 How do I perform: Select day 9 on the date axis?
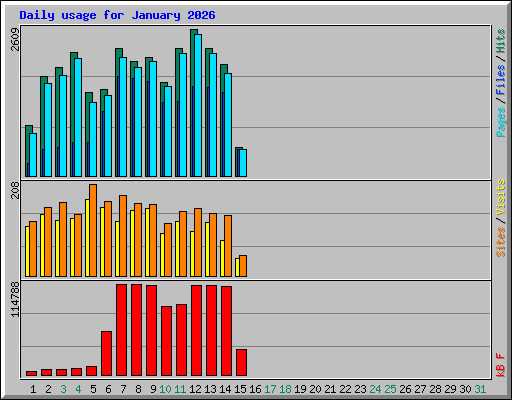pos(153,389)
